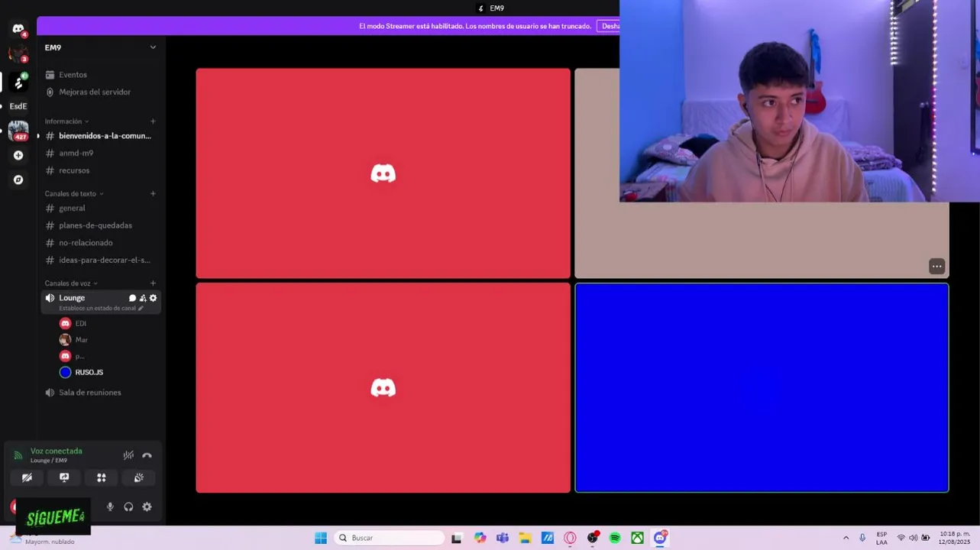Open the soundboard button
Viewport: 980px width, 550px height.
(139, 477)
